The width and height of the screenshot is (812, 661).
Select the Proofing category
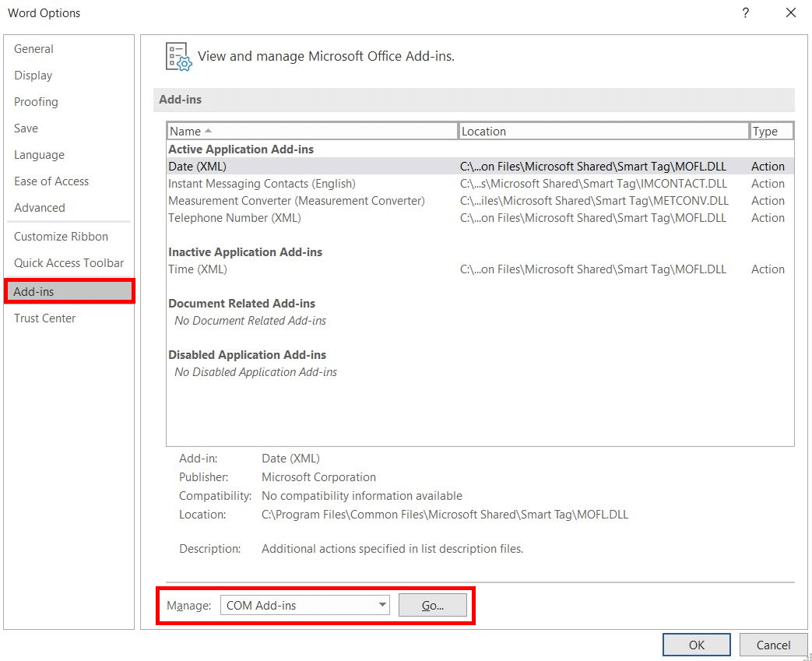[x=36, y=101]
